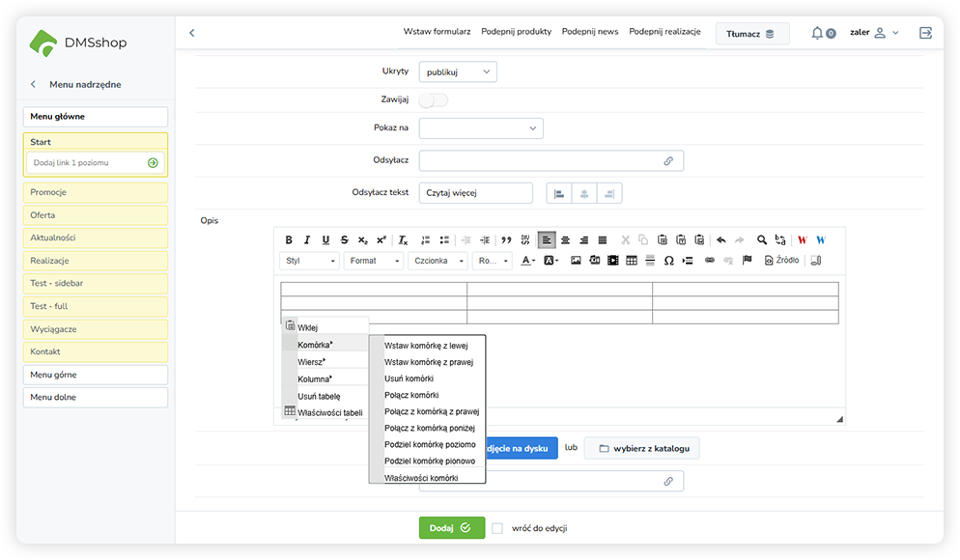Click the find magnifier icon in the editor
The image size is (960, 560).
click(x=762, y=240)
